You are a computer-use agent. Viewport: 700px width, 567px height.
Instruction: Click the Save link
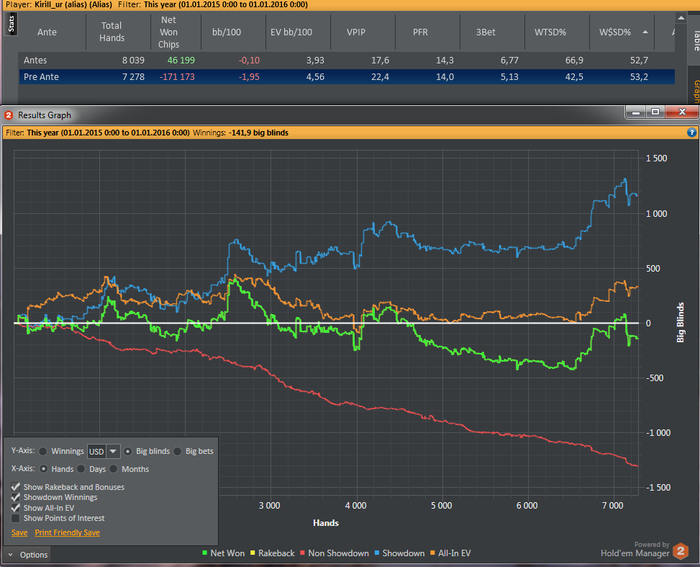[20, 533]
